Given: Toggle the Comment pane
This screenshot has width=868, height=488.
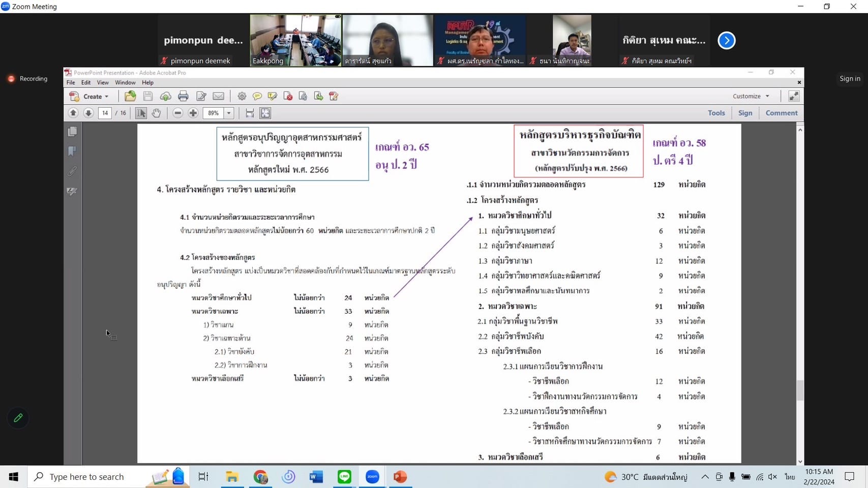Looking at the screenshot, I should point(781,113).
